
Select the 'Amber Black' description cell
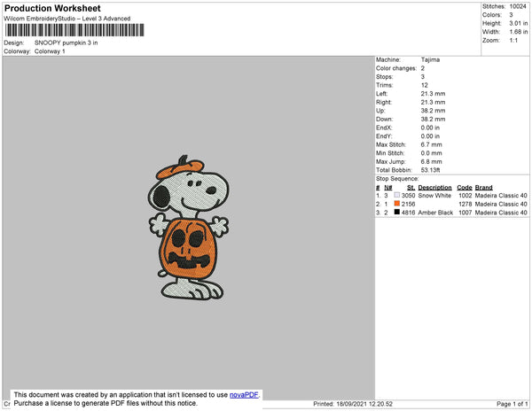pyautogui.click(x=435, y=213)
